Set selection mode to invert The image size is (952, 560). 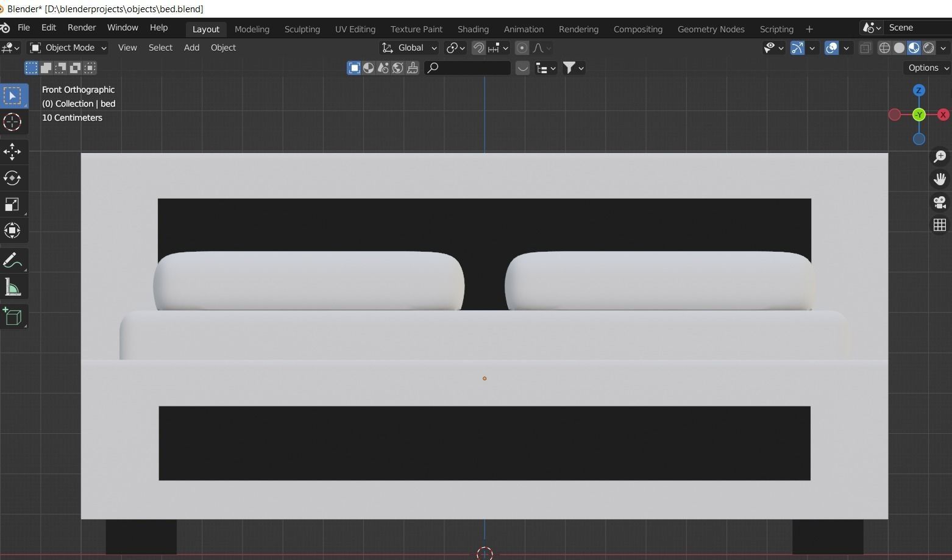point(75,68)
